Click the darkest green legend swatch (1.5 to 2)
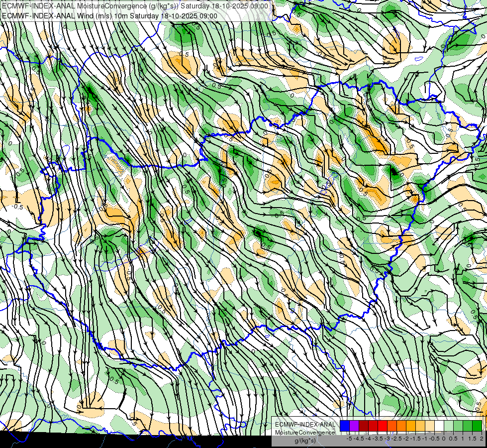 (477, 426)
